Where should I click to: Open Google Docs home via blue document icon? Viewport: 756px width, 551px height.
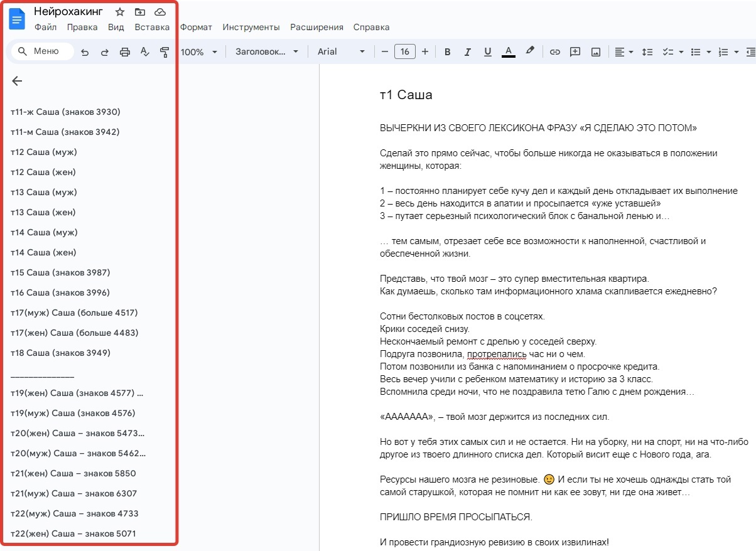[17, 19]
